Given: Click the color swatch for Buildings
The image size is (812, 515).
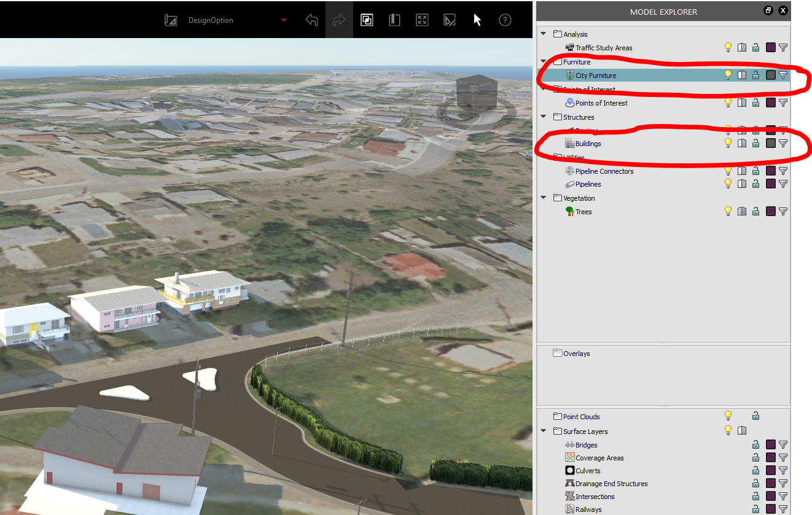Looking at the screenshot, I should tap(771, 143).
